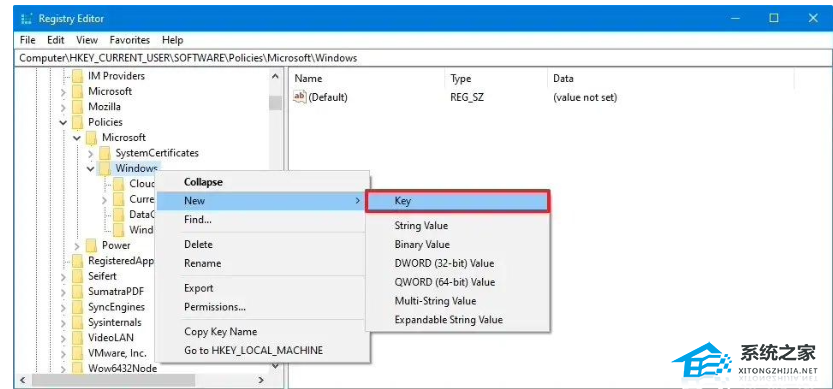This screenshot has width=833, height=389.
Task: Click the Type column header
Action: pos(496,79)
